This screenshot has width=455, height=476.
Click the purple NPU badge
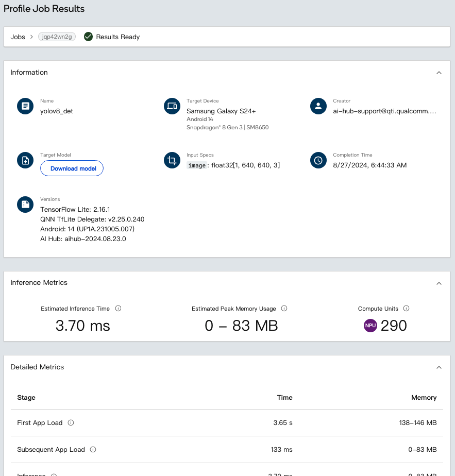pos(370,326)
